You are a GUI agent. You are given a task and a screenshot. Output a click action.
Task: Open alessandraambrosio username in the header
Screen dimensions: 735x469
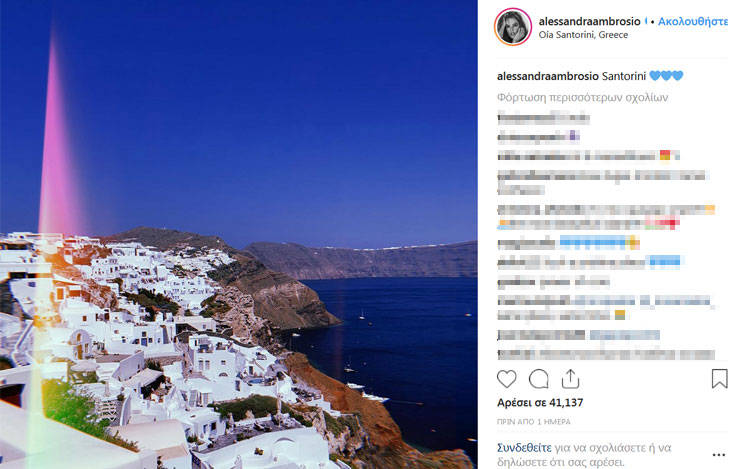click(x=589, y=22)
